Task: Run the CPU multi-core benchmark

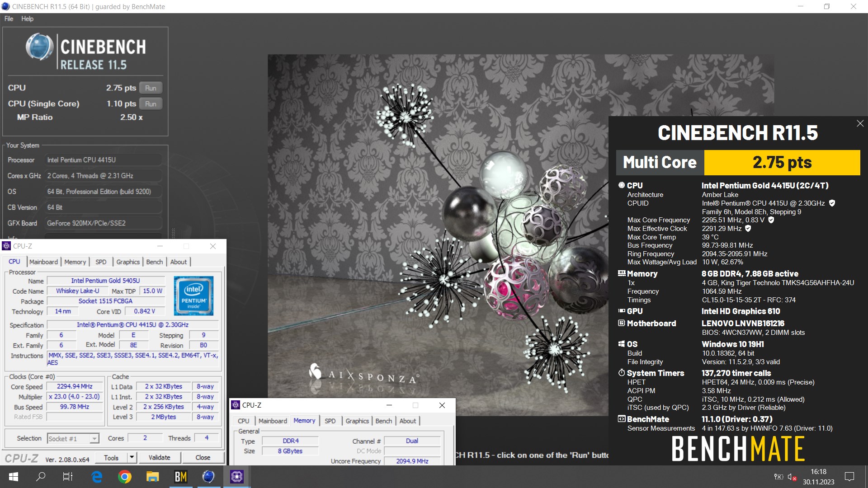Action: (x=151, y=88)
